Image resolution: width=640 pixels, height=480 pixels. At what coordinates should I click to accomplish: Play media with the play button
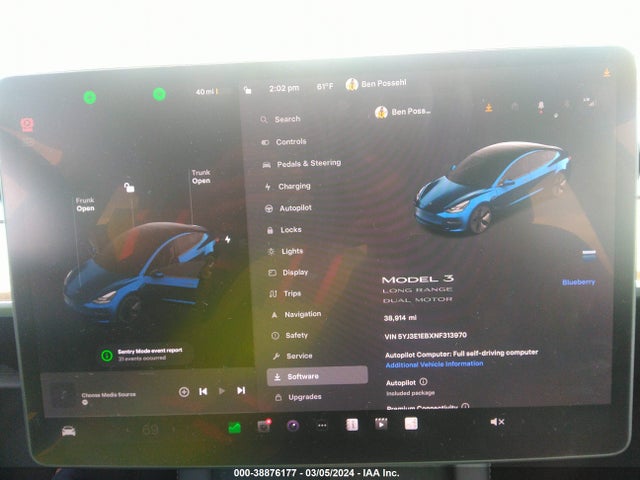pos(222,391)
